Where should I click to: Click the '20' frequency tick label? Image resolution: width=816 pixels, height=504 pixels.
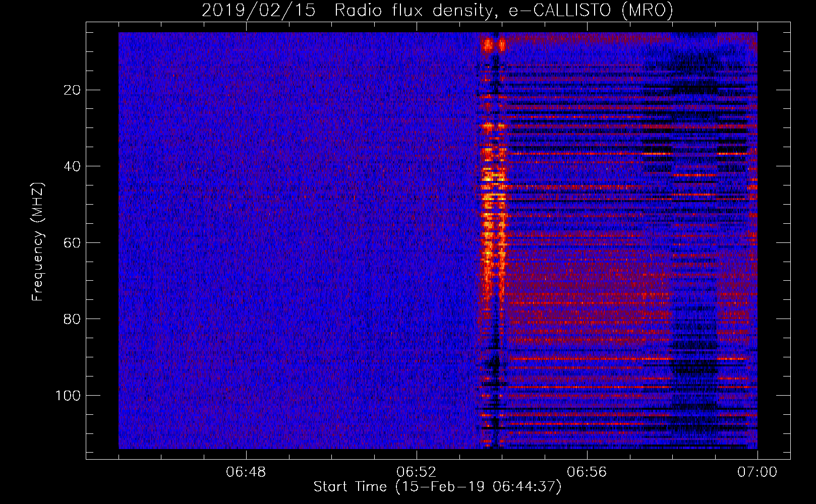(72, 90)
